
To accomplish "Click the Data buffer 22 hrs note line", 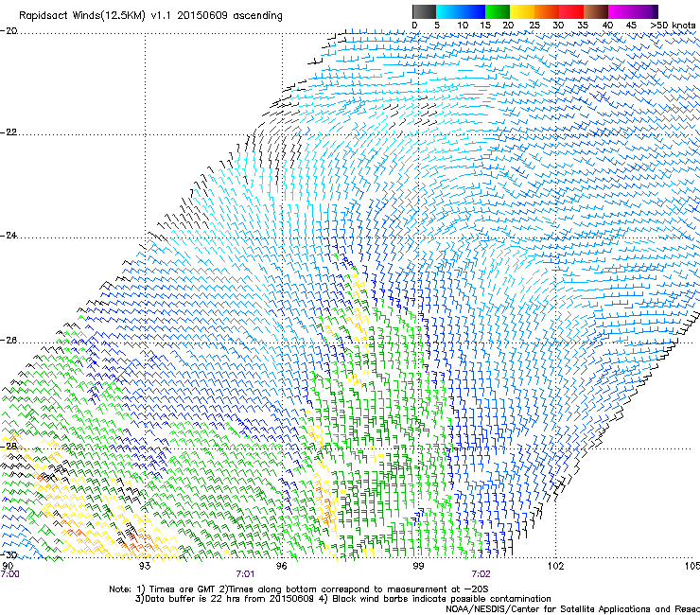I will point(342,599).
